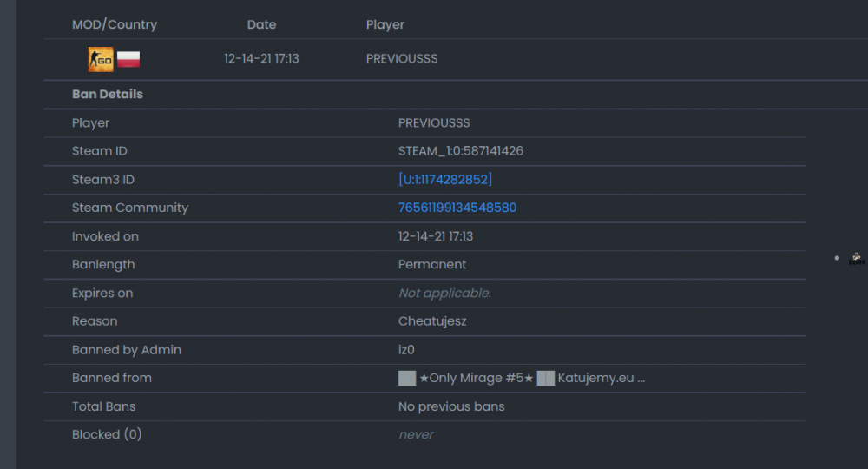Click the gray box before Katujemy.eu
Viewport: 868px width, 469px height.
[545, 378]
